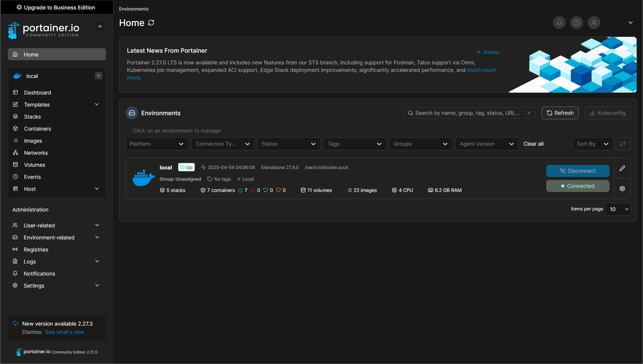Select the Images section icon

pyautogui.click(x=15, y=140)
